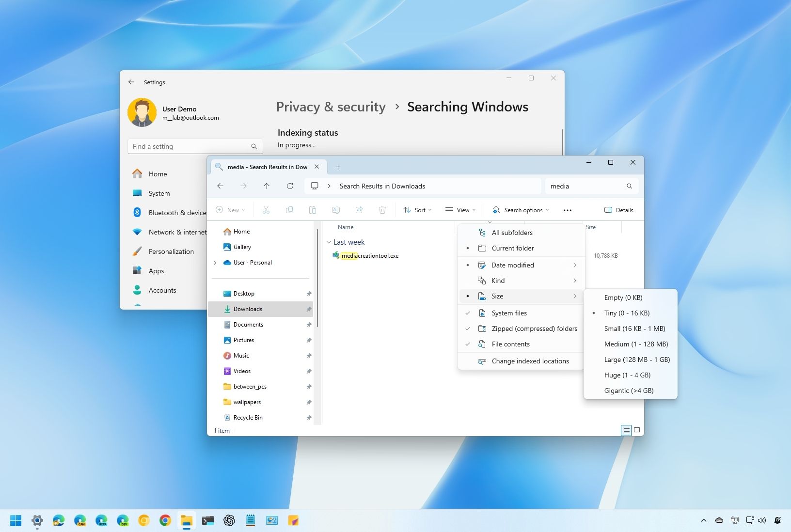791x532 pixels.
Task: Open the New item menu
Action: click(x=230, y=210)
